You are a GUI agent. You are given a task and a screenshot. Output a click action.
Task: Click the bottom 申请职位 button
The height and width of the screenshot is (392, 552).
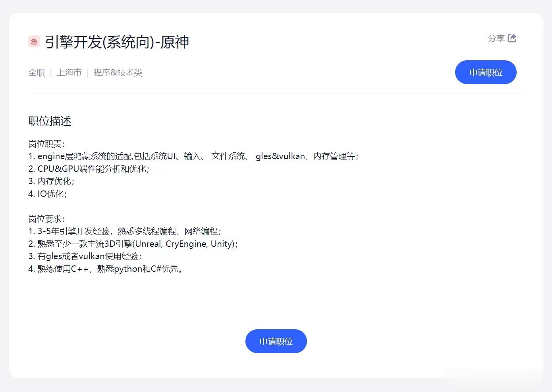coord(276,341)
